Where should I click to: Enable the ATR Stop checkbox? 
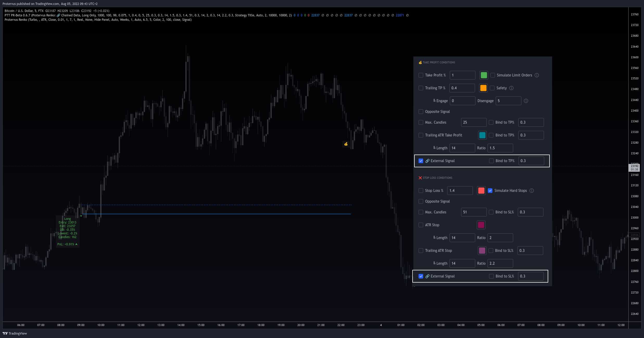coord(421,225)
